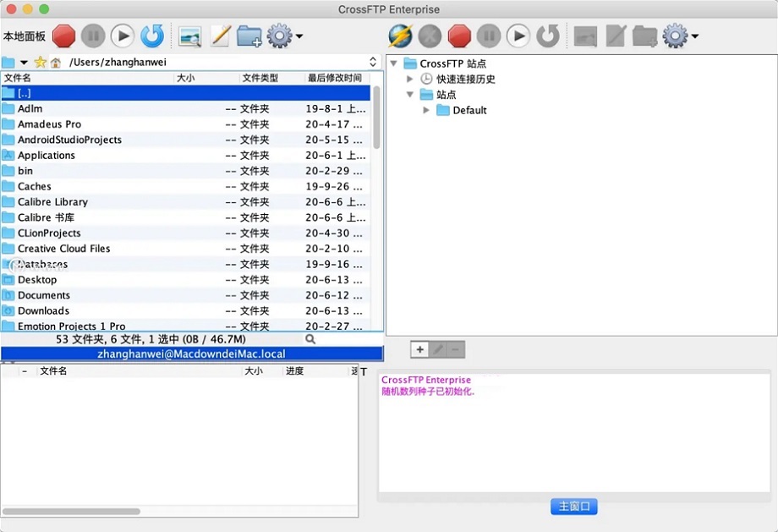Open the remote settings gear dropdown

click(680, 36)
